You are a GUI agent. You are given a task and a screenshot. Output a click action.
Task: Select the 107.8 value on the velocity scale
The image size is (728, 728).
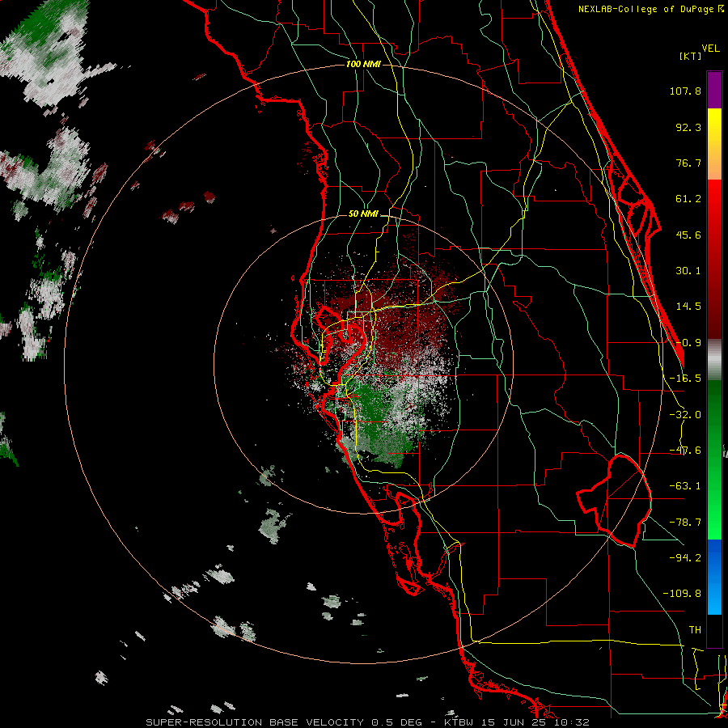click(685, 91)
